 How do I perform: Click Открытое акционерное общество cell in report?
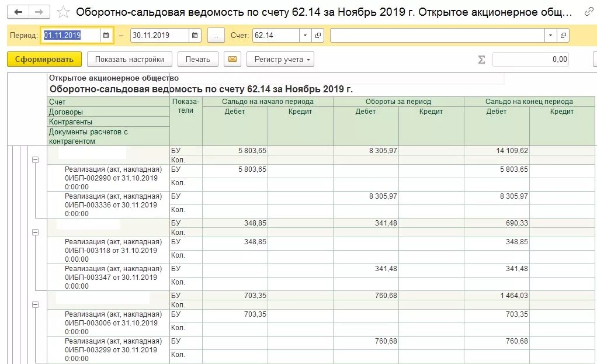(x=114, y=78)
